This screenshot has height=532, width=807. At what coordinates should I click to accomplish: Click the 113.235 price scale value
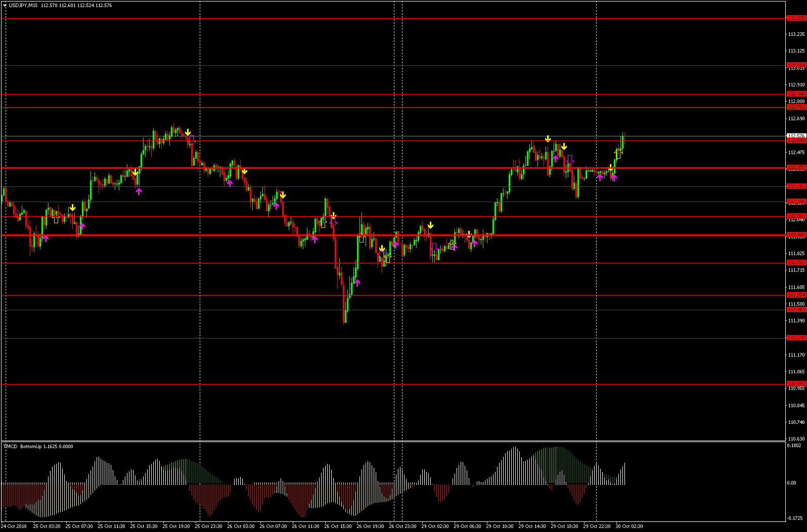coord(796,34)
